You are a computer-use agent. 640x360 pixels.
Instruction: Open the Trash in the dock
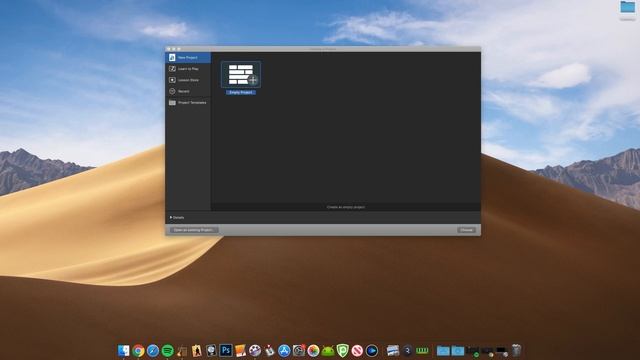(516, 351)
